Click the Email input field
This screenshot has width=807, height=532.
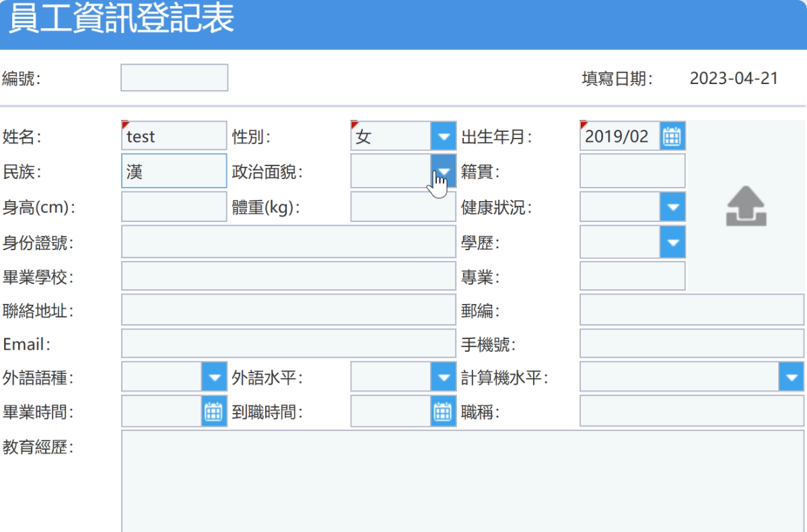click(x=289, y=344)
